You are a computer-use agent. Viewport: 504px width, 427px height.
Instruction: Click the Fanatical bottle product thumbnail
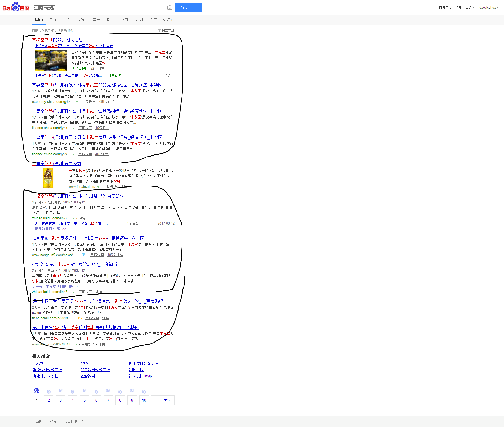pos(48,178)
